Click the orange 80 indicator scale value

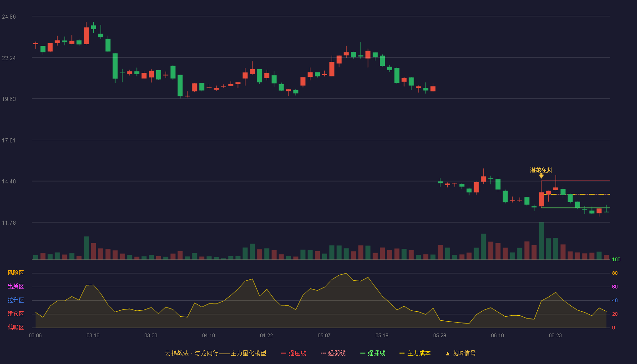coord(615,273)
